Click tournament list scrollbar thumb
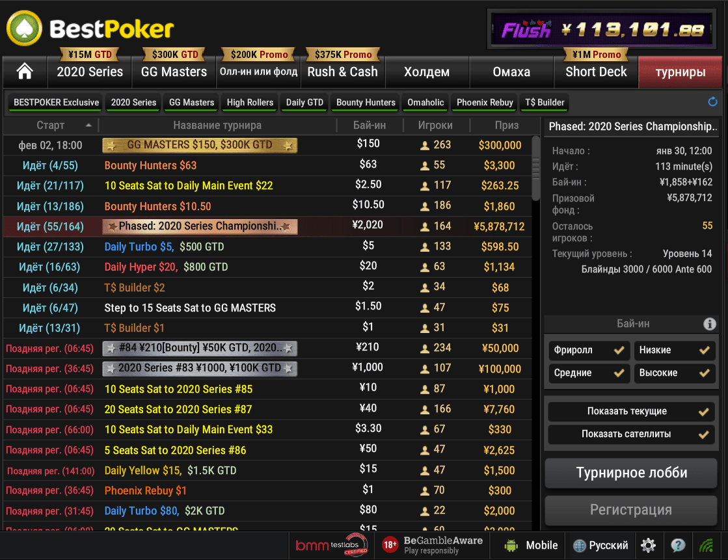Image resolution: width=728 pixels, height=560 pixels. 536,168
